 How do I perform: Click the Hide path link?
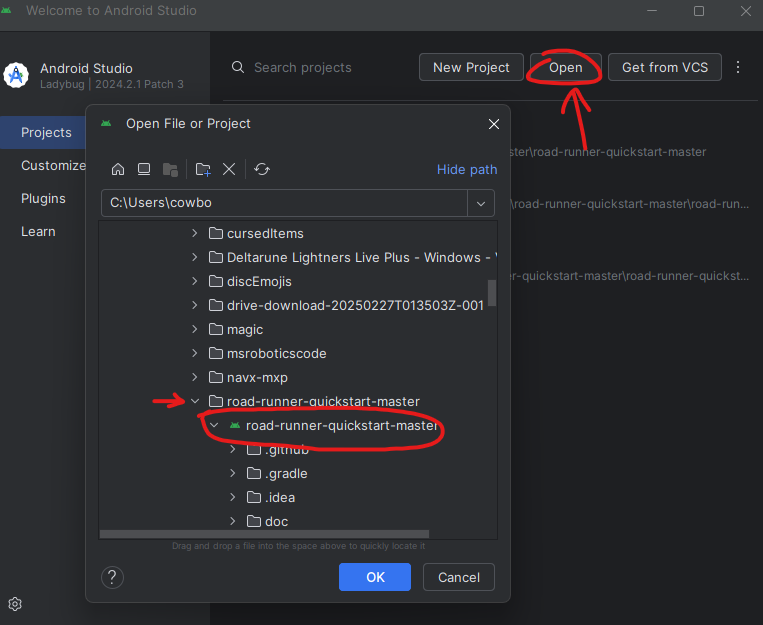tap(467, 169)
